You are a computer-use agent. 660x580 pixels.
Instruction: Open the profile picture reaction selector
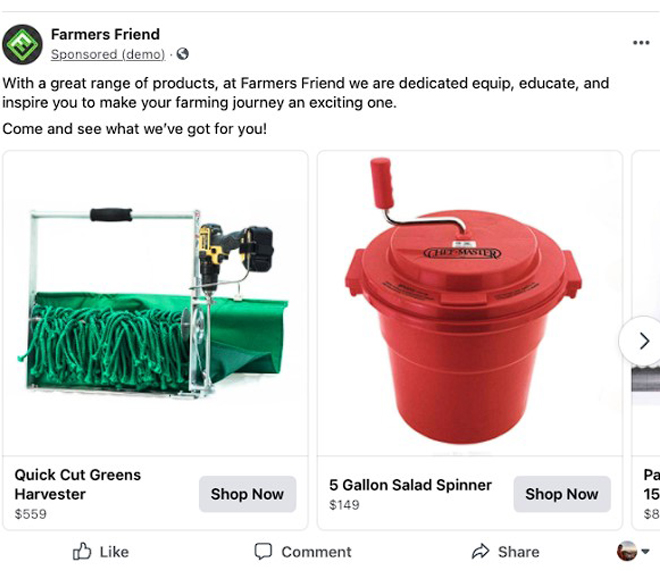point(627,551)
